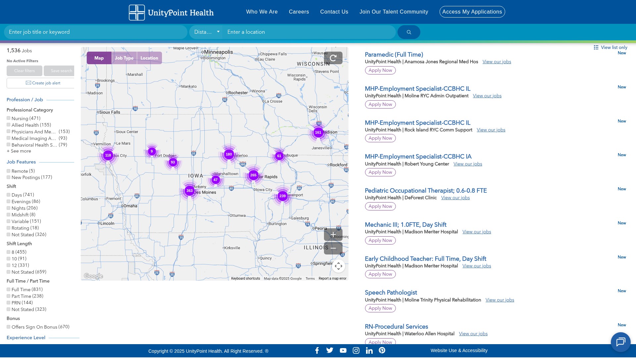This screenshot has height=364, width=636.
Task: Enable Offers Sign On Bonus filter
Action: point(9,327)
